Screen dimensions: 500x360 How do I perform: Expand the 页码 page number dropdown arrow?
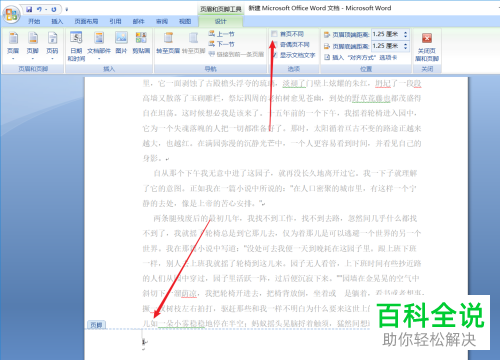[x=52, y=59]
